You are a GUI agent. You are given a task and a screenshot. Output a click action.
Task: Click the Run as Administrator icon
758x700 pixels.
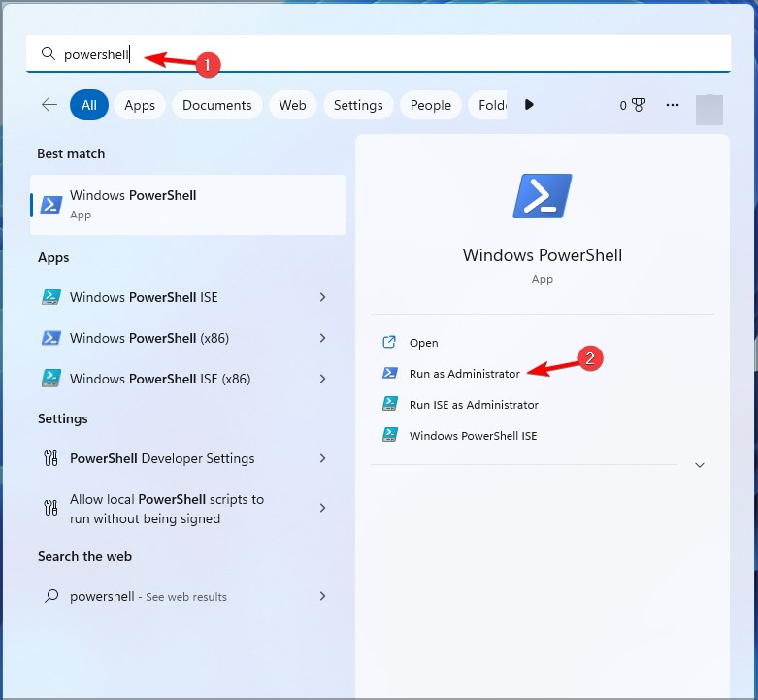click(389, 373)
